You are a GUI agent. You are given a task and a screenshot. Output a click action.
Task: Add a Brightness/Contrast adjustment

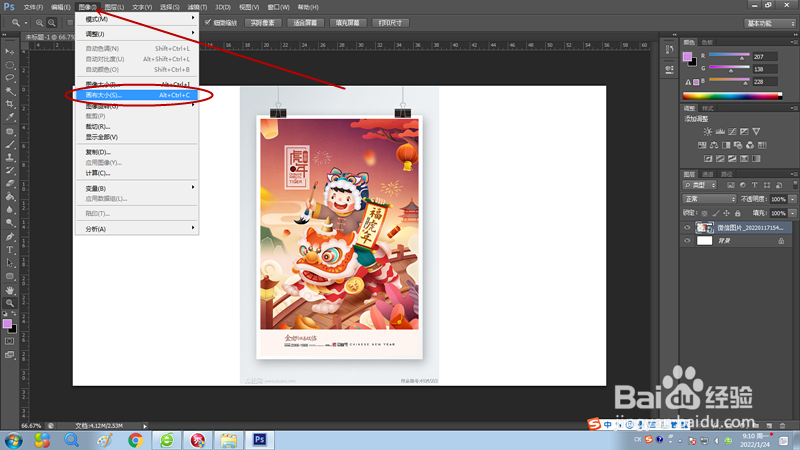click(x=708, y=132)
